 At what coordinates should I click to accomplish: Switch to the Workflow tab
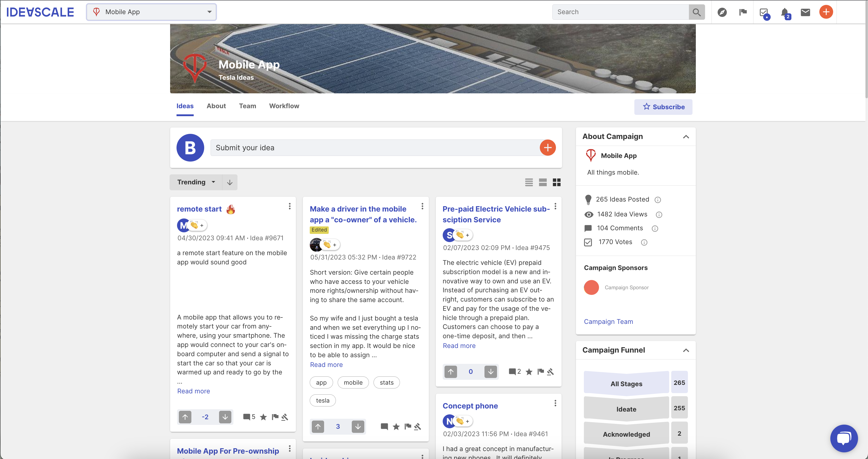(x=284, y=106)
